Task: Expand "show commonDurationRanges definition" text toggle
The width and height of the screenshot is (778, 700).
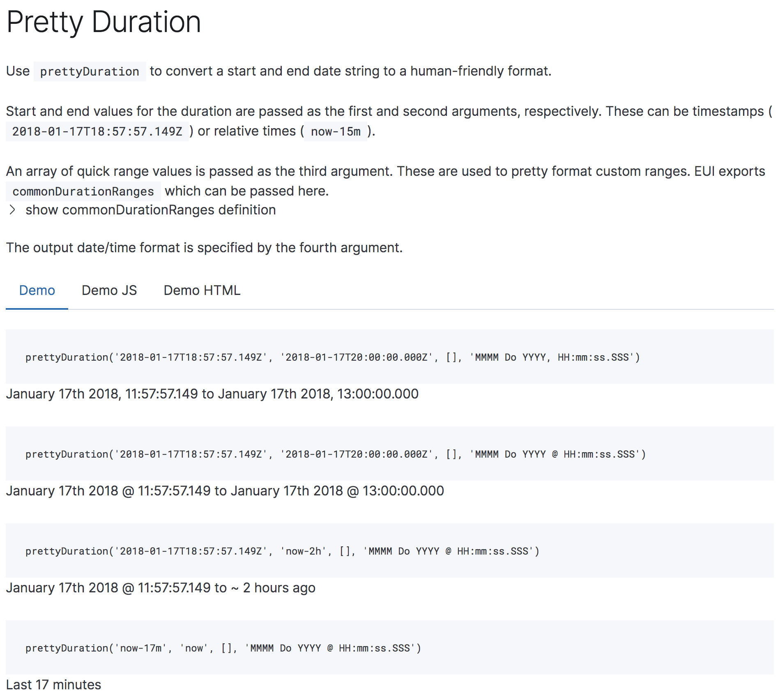Action: pos(150,210)
